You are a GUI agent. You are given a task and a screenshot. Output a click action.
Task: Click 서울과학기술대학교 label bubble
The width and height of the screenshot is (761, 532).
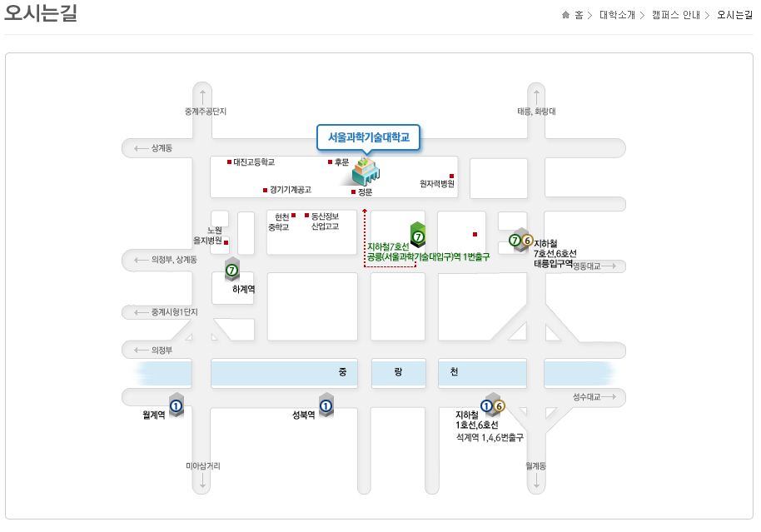(369, 137)
